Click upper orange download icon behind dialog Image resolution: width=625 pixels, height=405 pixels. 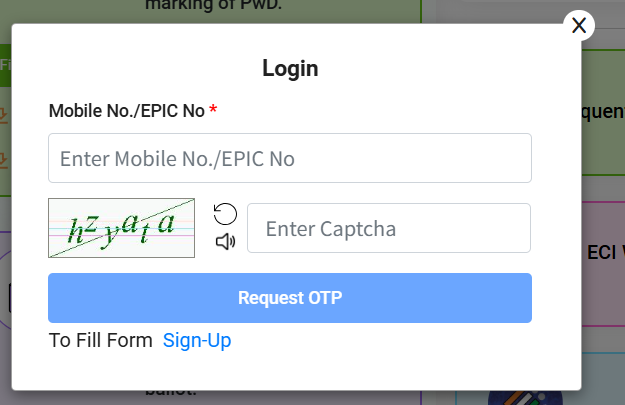[4, 115]
